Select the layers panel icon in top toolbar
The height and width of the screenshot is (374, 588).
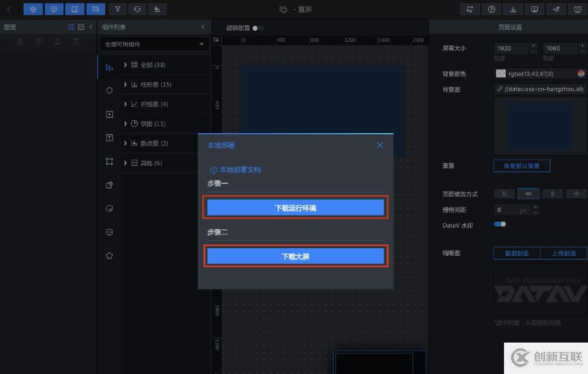pyautogui.click(x=33, y=9)
